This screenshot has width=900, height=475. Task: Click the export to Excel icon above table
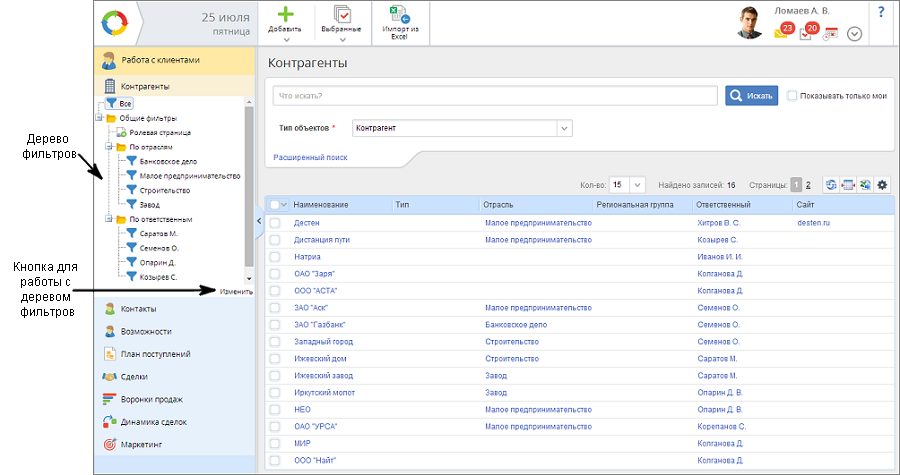coord(865,184)
